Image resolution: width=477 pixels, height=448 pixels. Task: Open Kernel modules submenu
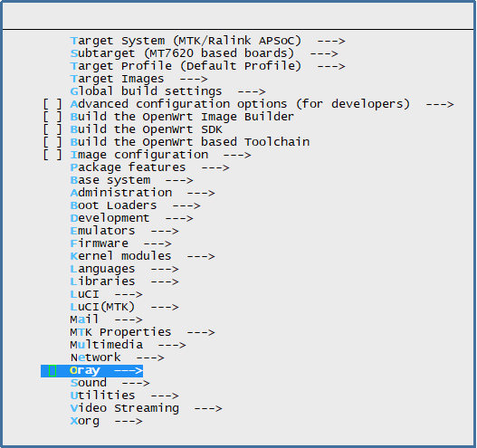(x=142, y=256)
